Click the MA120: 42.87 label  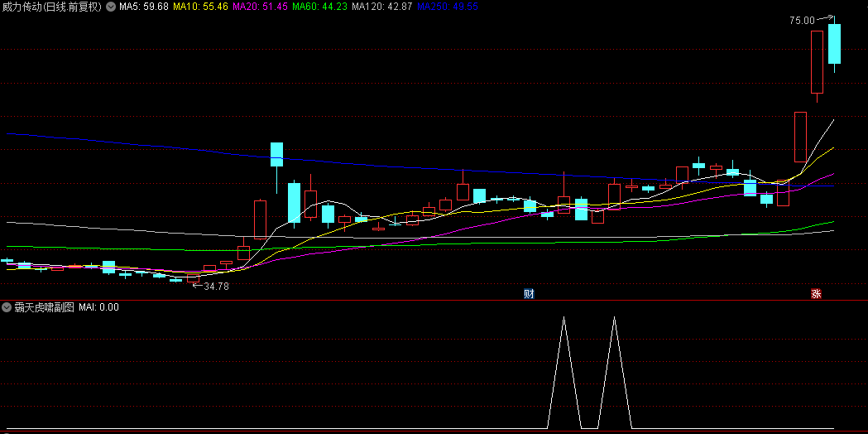tap(382, 7)
